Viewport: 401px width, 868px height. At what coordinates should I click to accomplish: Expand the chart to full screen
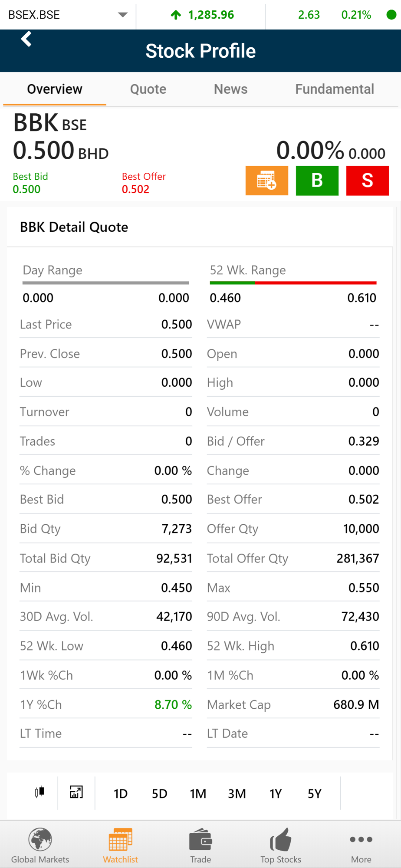tap(76, 792)
